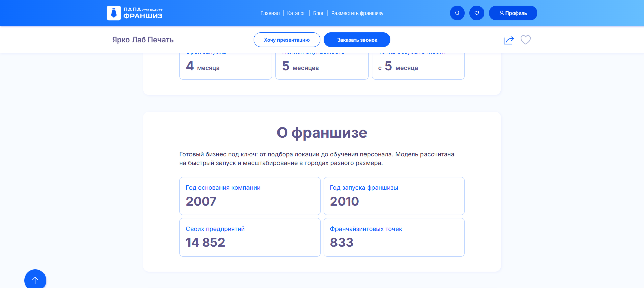Screen dimensions: 644x288
Task: Open the search icon in header
Action: (x=457, y=13)
